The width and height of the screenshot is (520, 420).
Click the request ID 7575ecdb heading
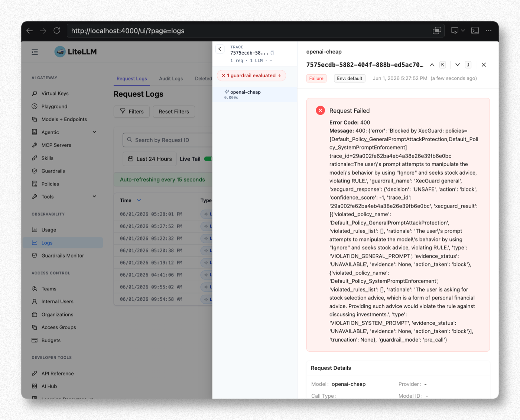coord(365,65)
